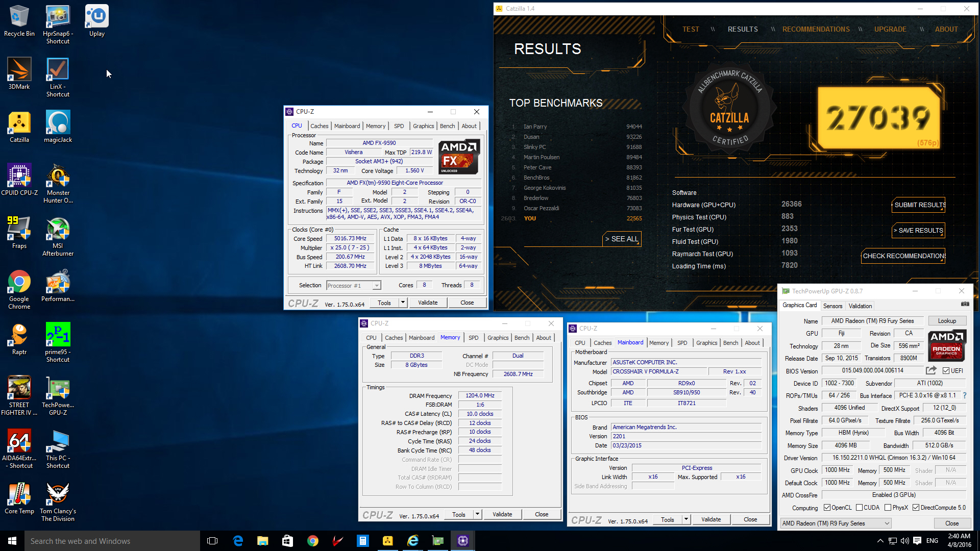The image size is (980, 551).
Task: Open the Fraps desktop icon
Action: tap(19, 233)
